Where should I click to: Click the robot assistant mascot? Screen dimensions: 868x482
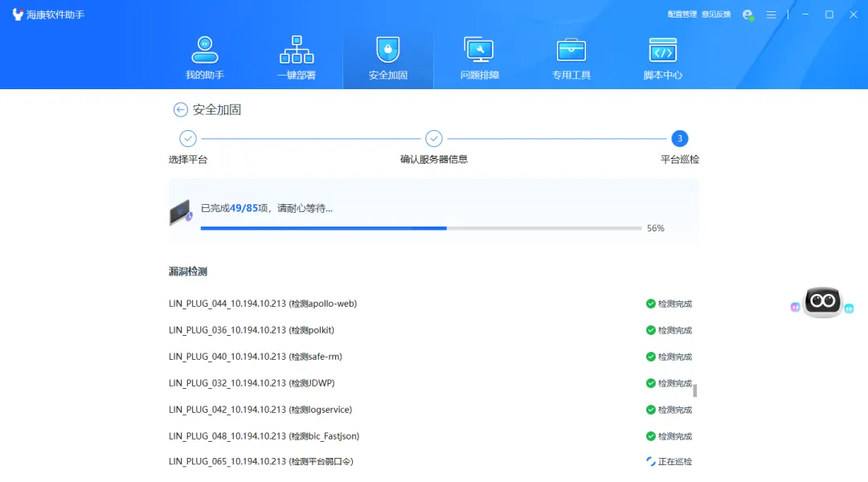pyautogui.click(x=823, y=302)
